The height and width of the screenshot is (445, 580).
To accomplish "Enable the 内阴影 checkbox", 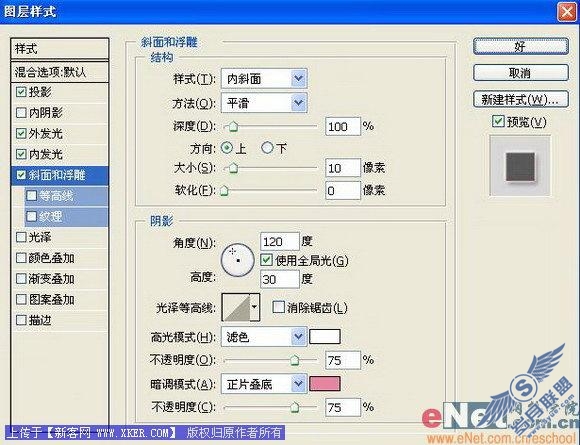I will 21,112.
